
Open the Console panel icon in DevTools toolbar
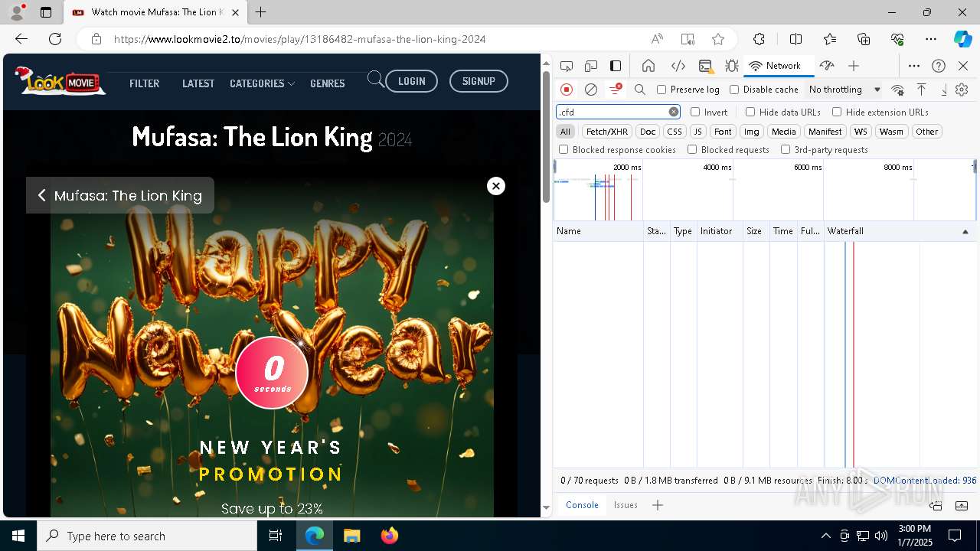click(x=705, y=66)
